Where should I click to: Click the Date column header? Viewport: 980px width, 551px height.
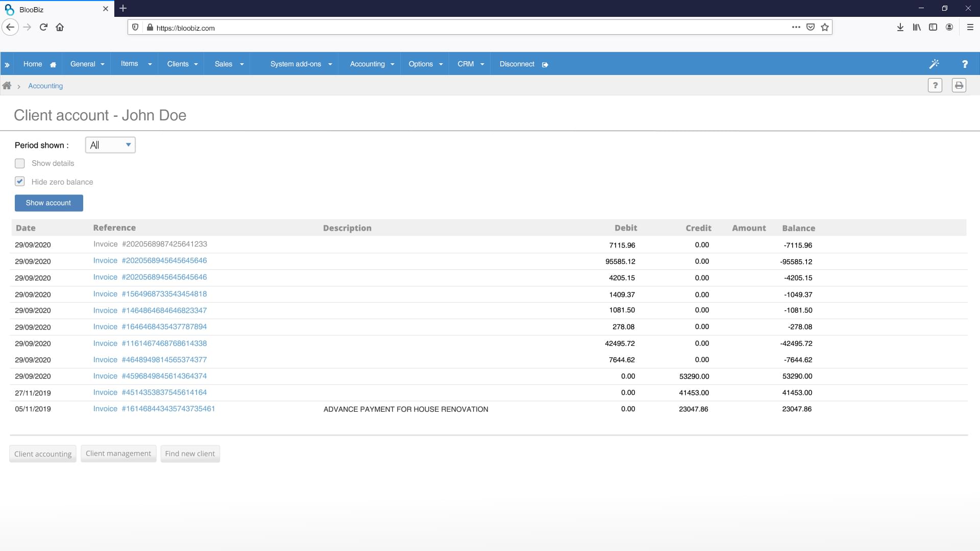click(26, 228)
